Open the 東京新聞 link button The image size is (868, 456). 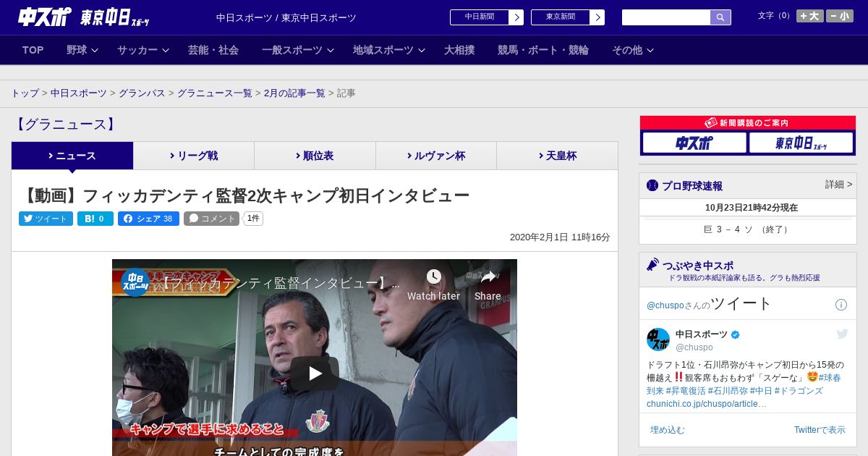pos(567,17)
